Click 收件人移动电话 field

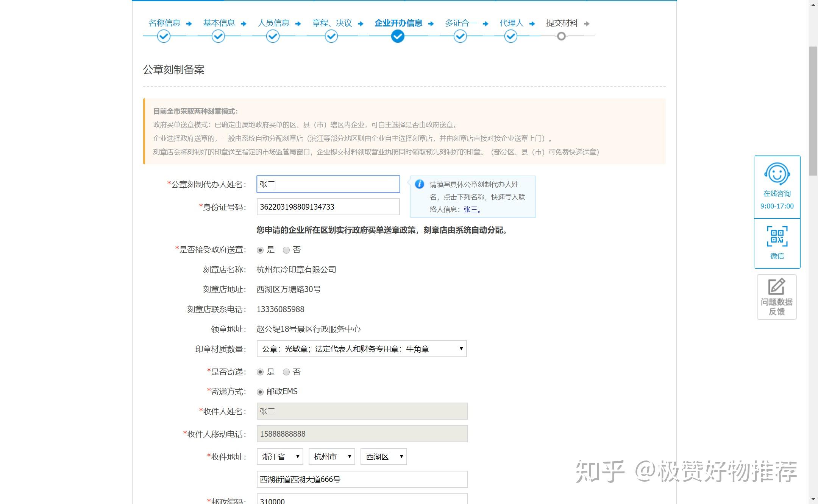pyautogui.click(x=362, y=434)
